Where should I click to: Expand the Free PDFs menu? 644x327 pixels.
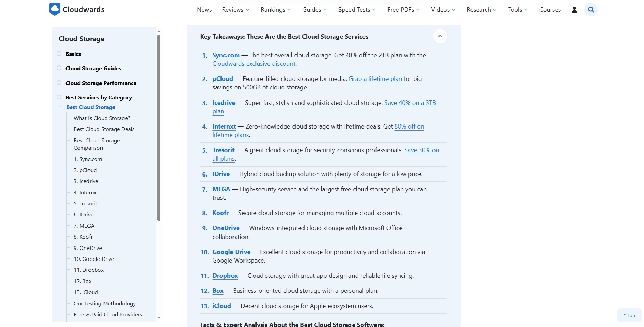(x=404, y=10)
